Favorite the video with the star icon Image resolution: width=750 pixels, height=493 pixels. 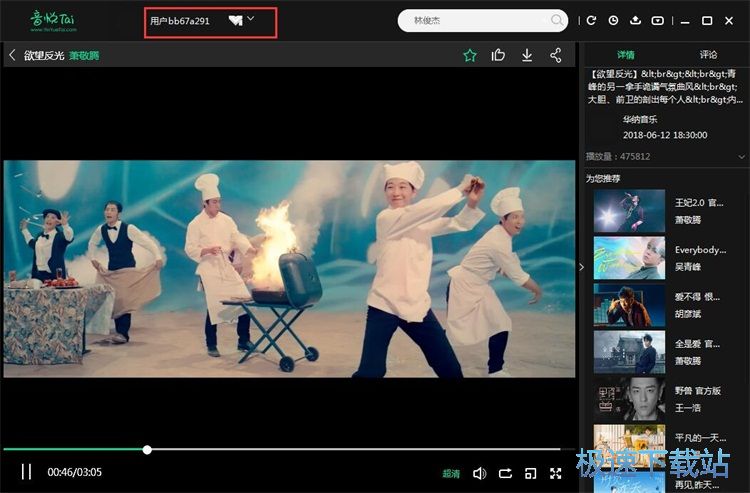470,55
